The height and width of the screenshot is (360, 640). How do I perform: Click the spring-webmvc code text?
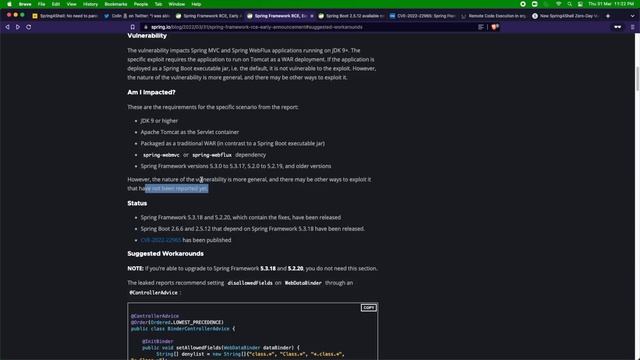coord(161,155)
